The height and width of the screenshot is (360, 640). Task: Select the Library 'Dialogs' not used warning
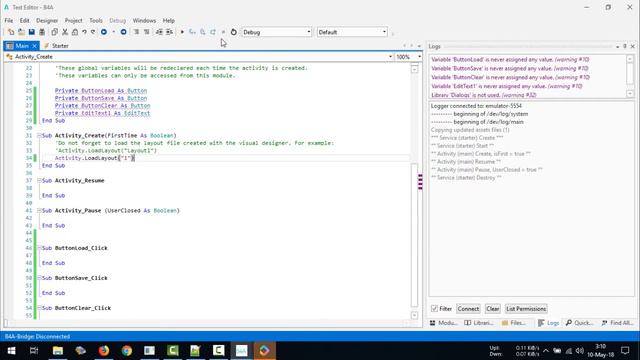coord(484,95)
